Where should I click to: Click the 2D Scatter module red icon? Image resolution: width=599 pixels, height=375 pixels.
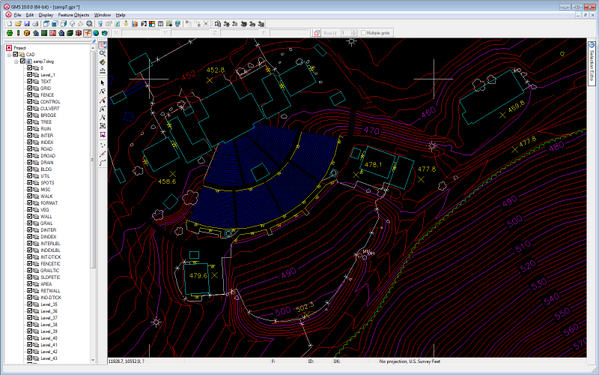pos(53,33)
